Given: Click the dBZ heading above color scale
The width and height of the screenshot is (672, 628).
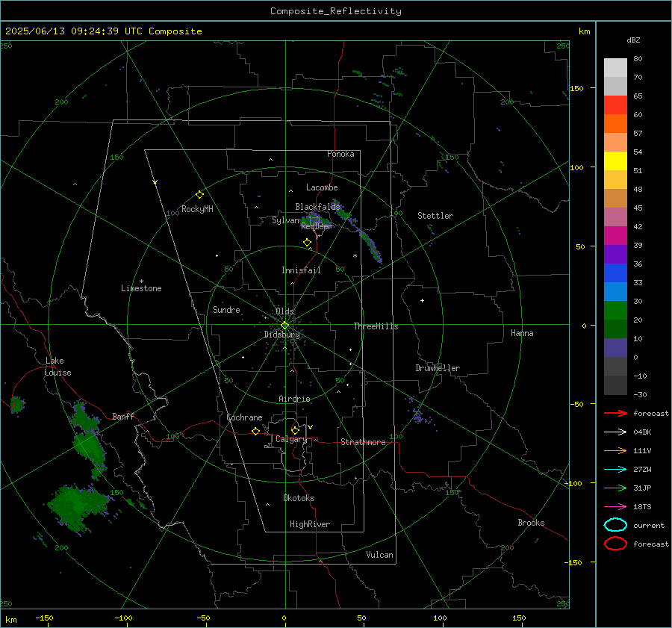Looking at the screenshot, I should (x=633, y=40).
